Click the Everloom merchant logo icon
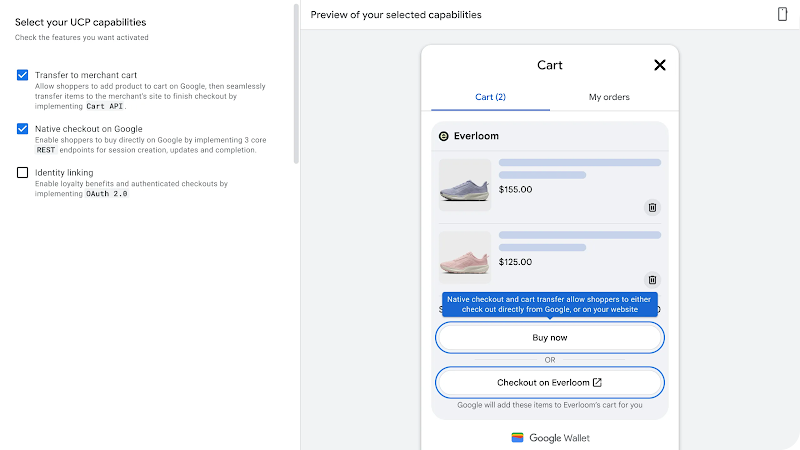The image size is (800, 450). pos(443,136)
